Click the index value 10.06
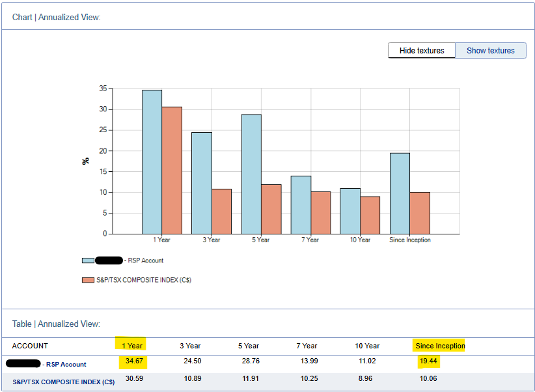This screenshot has height=392, width=535. pyautogui.click(x=428, y=378)
